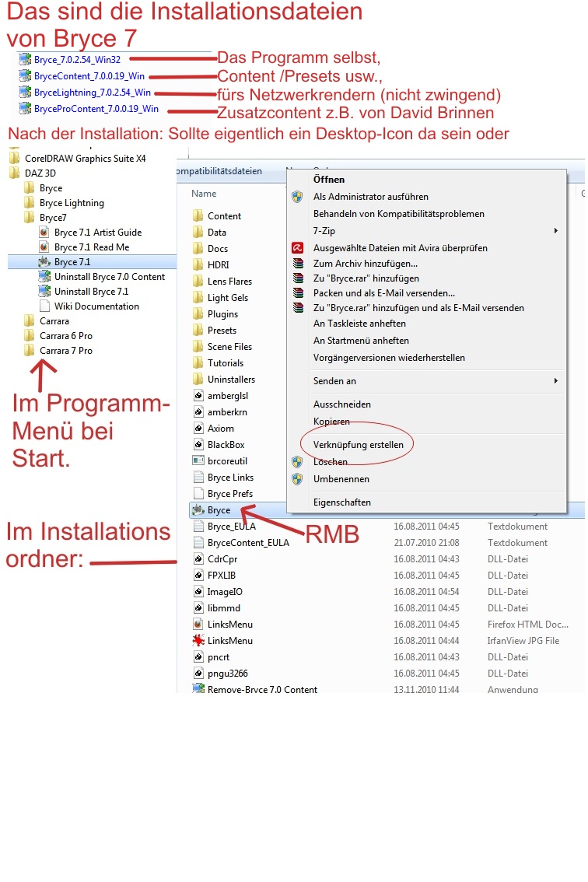Select the brcoreutil application icon
588x882 pixels.
tap(198, 460)
